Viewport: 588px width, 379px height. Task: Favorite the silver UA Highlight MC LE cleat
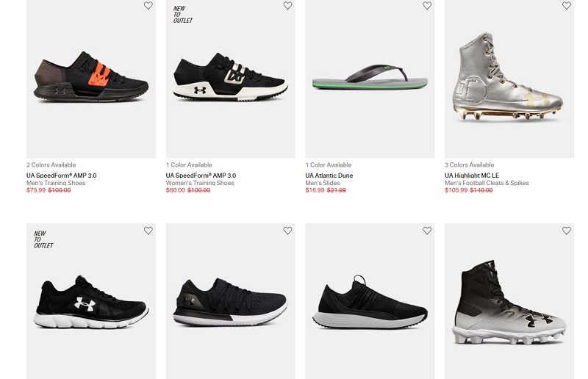point(566,6)
